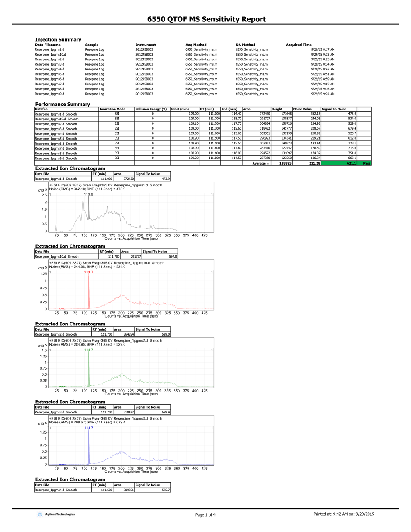Click the 9/29/15 8:17 AM acquired time

(x=323, y=50)
